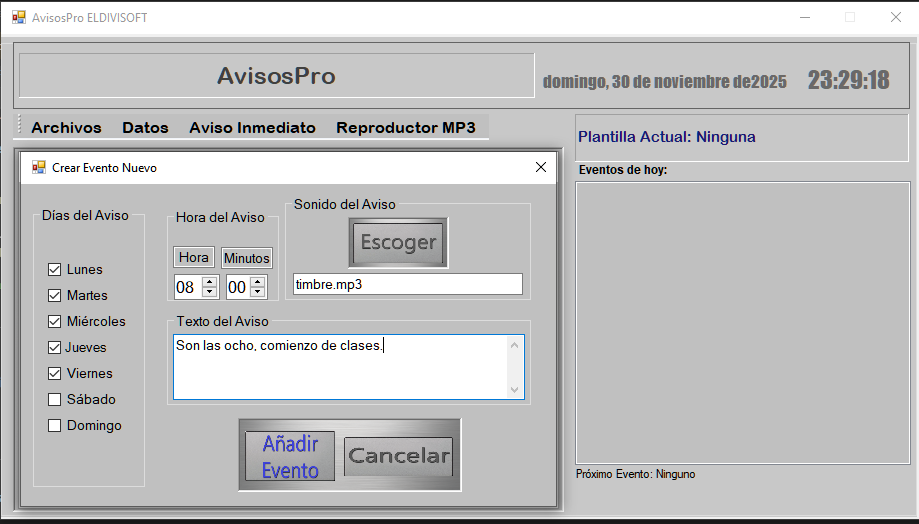
Task: Decrease the hour with down arrow
Action: click(209, 292)
